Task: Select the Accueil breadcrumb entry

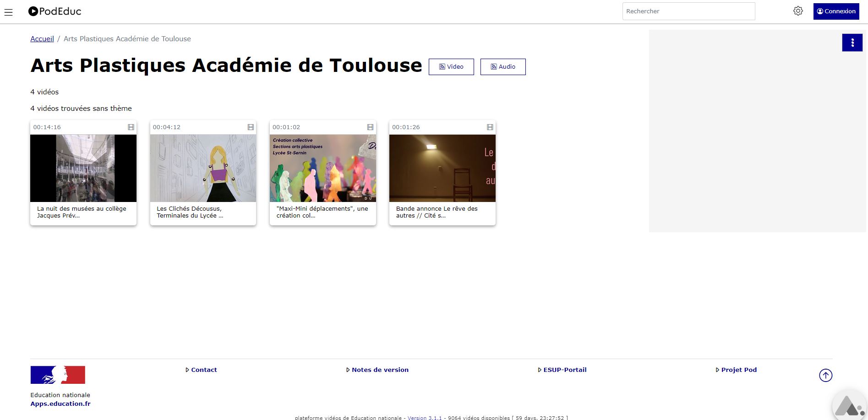Action: coord(42,38)
